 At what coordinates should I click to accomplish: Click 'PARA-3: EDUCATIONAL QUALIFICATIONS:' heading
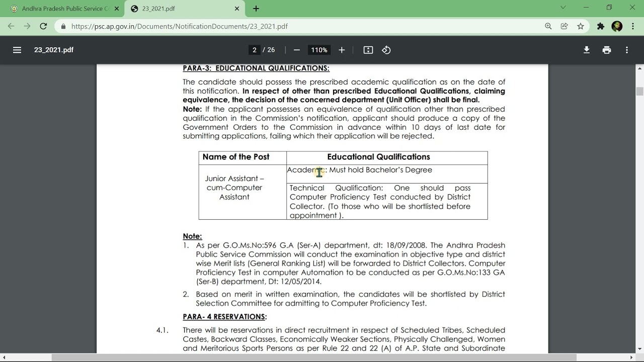[x=256, y=68]
